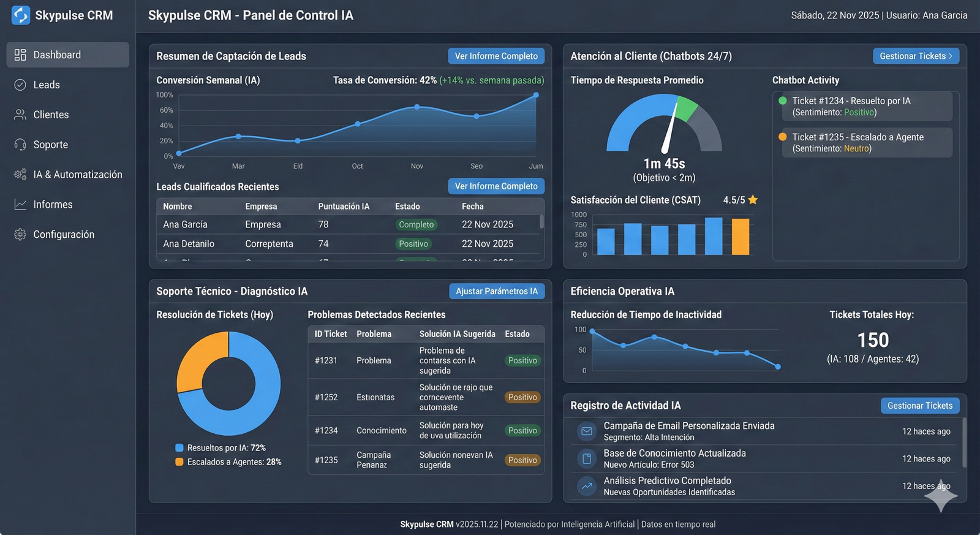The height and width of the screenshot is (535, 980).
Task: Click the Informes chart icon
Action: tap(20, 205)
